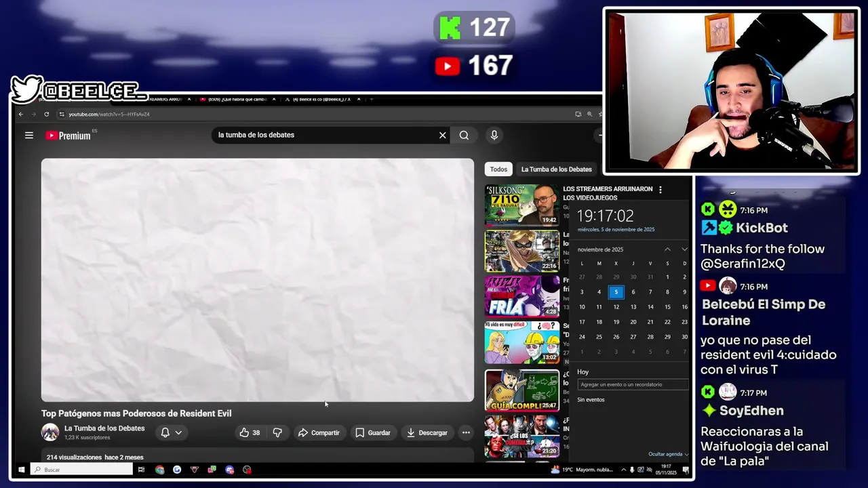Click the 1,23 K suscriptores text
This screenshot has width=868, height=488.
click(87, 438)
